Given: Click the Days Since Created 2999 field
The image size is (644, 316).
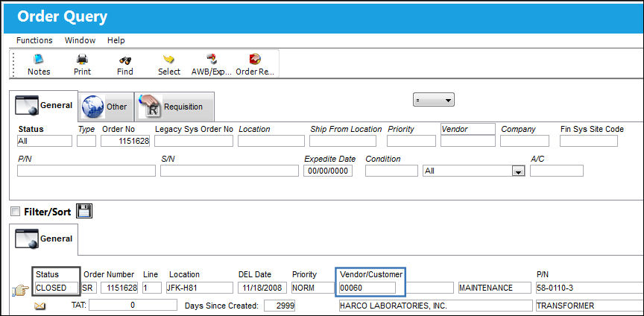Looking at the screenshot, I should [280, 306].
